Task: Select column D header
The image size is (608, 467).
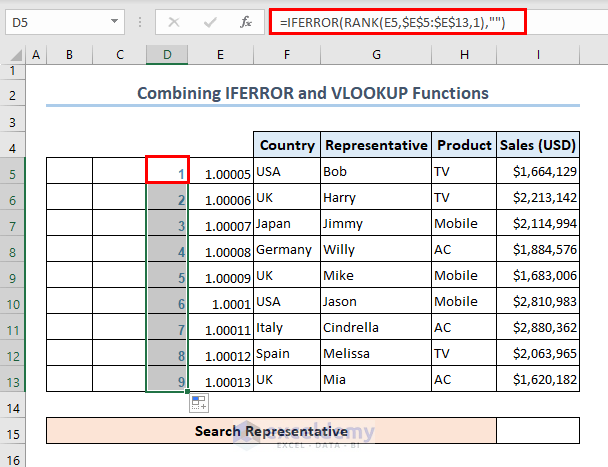Action: pyautogui.click(x=167, y=55)
